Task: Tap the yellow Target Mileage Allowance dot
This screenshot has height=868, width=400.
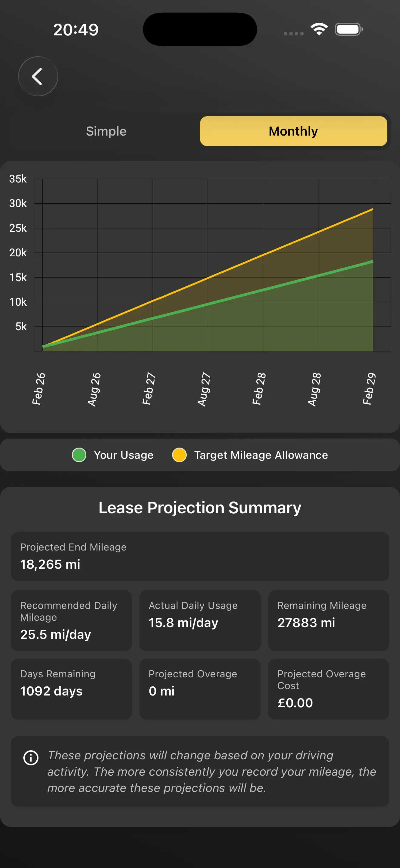Action: click(179, 455)
